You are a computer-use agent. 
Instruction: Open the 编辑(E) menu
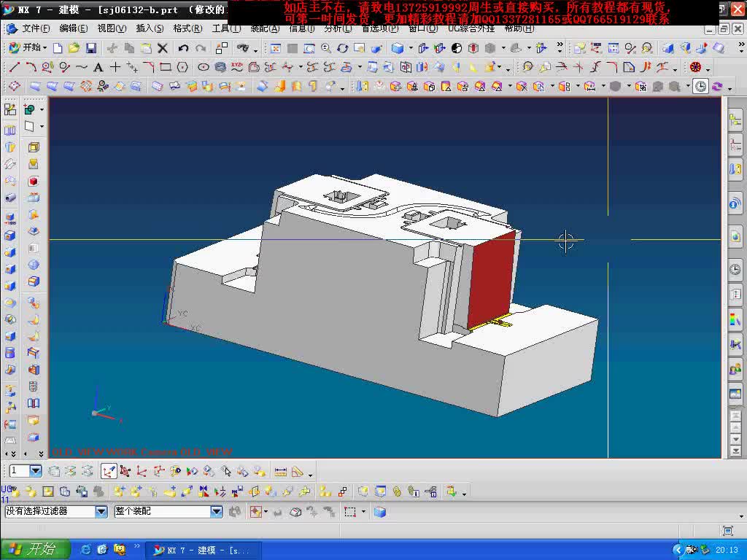[74, 28]
